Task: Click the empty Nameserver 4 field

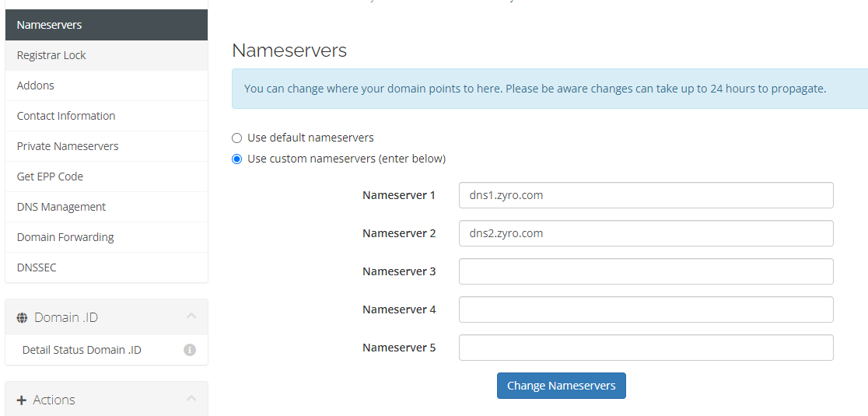Action: pos(646,309)
